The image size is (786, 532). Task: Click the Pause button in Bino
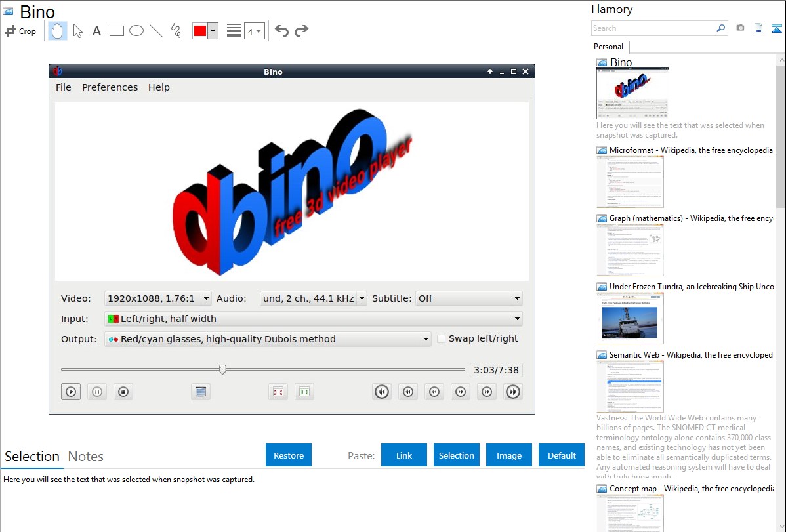click(97, 392)
